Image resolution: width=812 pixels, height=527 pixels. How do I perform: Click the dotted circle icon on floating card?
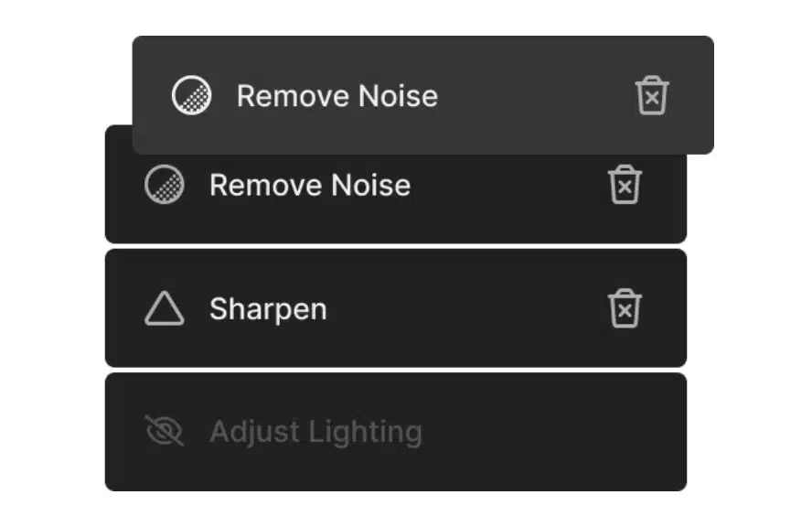(x=192, y=95)
